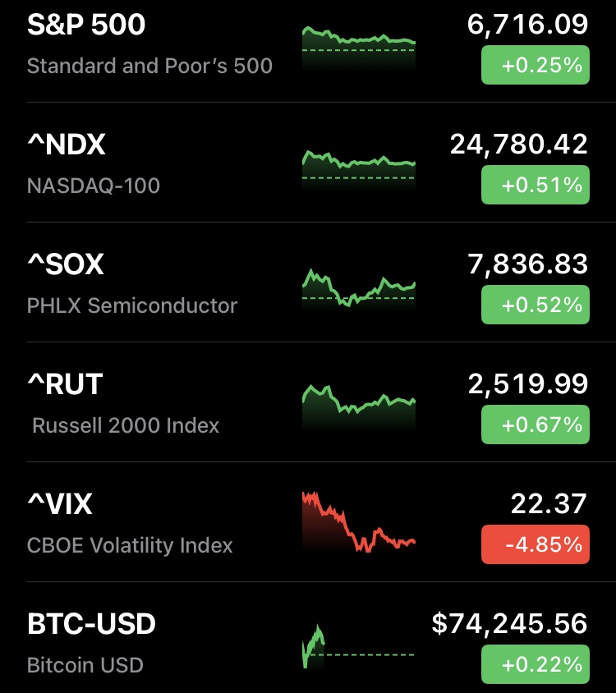
Task: Open the ^RUT sparkline chart
Action: pos(359,406)
